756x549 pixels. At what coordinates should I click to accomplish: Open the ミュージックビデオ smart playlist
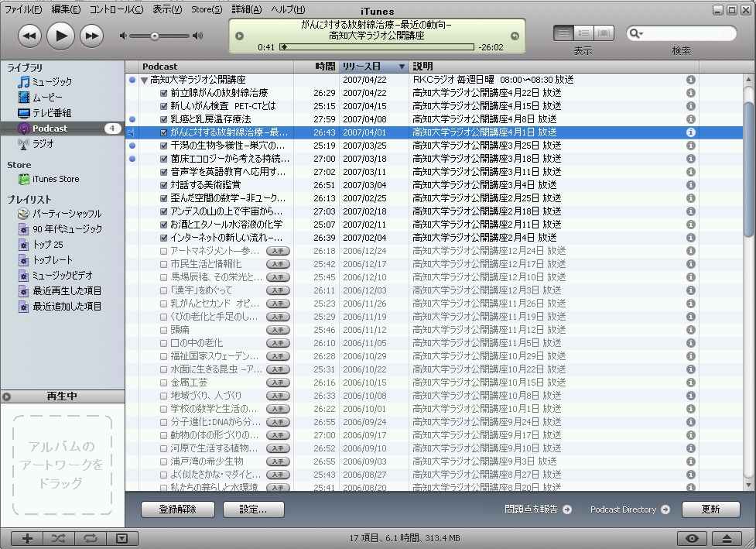[x=63, y=276]
